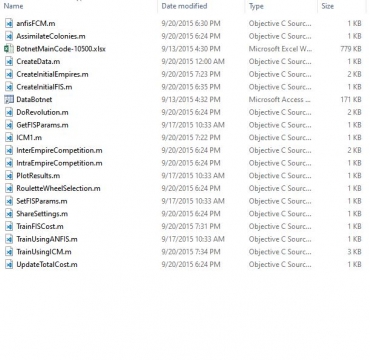
Task: Select the anfisFCM.m file icon
Action: point(9,23)
